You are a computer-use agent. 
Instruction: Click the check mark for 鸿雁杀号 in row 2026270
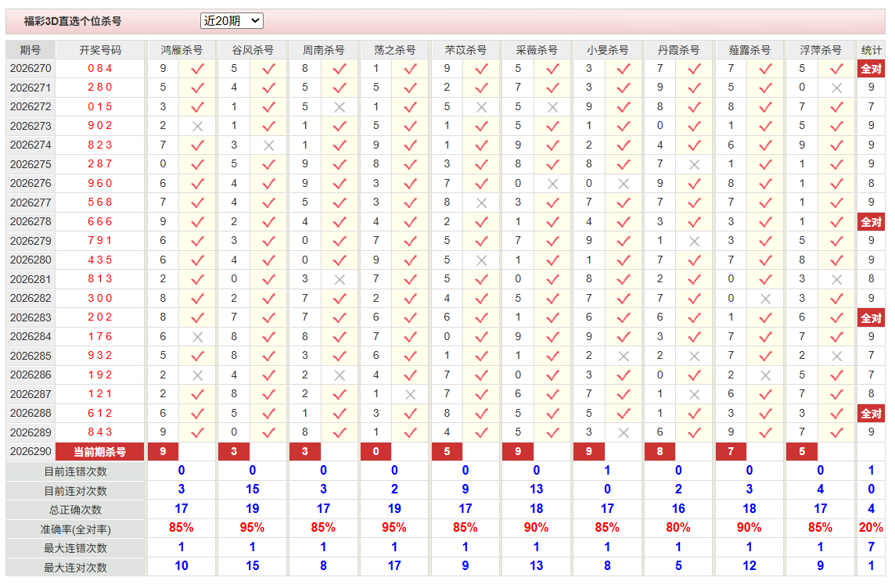197,69
